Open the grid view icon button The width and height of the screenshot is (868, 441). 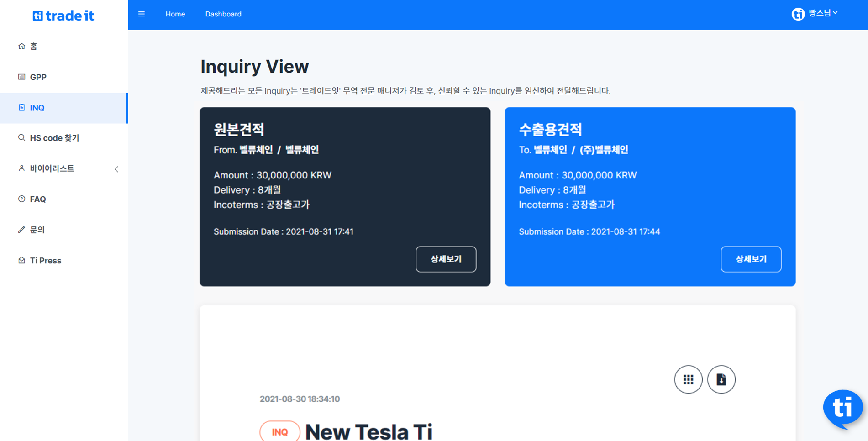pos(688,379)
